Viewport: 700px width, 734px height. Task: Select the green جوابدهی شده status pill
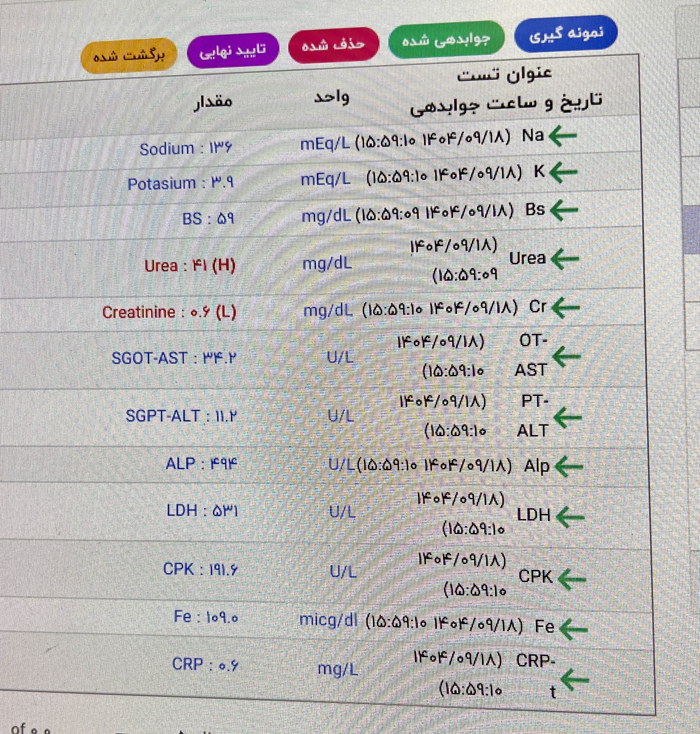446,39
